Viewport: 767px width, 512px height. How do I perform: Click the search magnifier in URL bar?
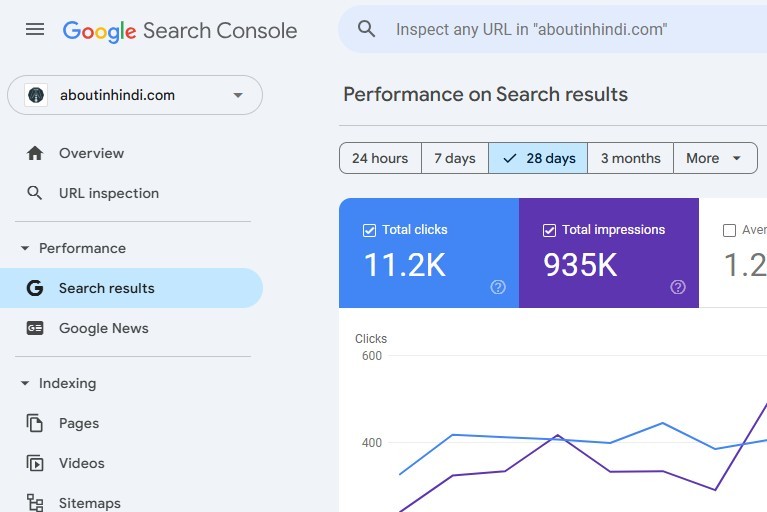(366, 29)
